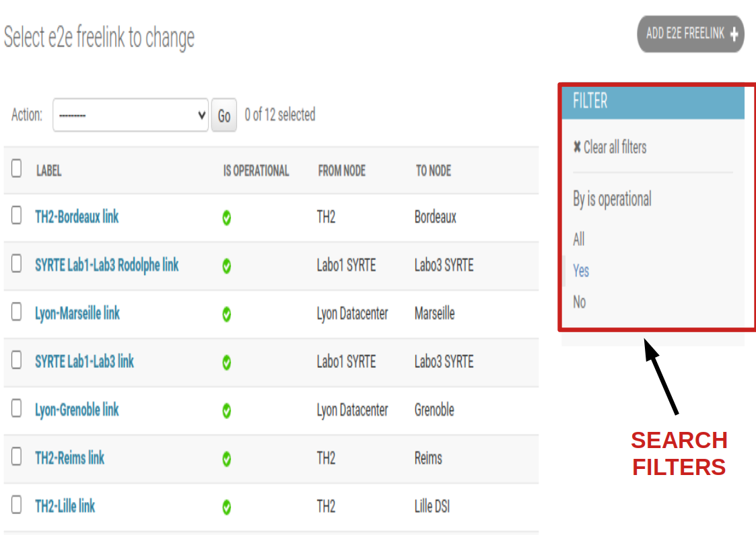The width and height of the screenshot is (756, 535).
Task: Select the Lyon-Grenoble link row checkbox
Action: [17, 408]
